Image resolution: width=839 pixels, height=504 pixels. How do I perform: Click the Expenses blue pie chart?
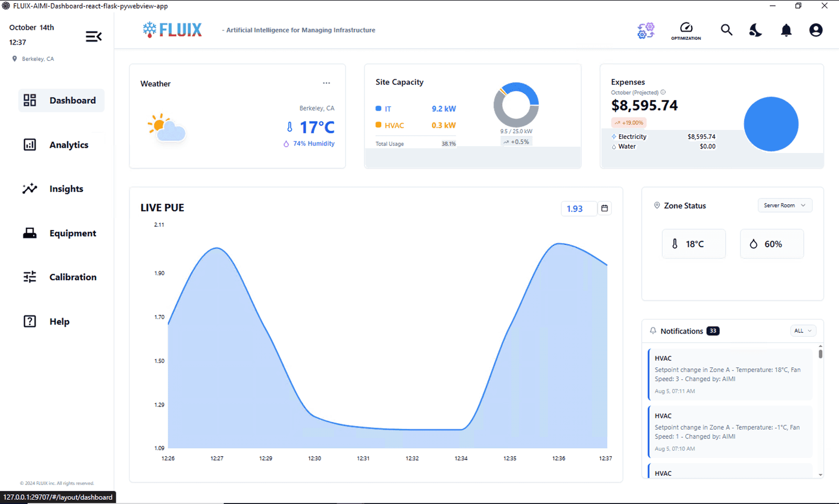pyautogui.click(x=771, y=124)
